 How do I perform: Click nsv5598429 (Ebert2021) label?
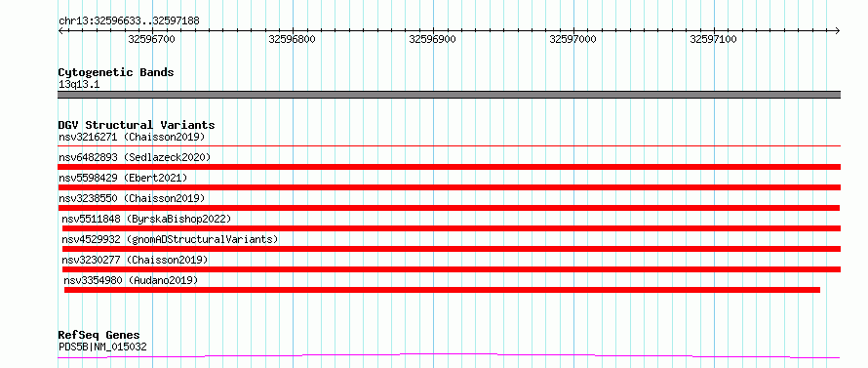coord(123,178)
